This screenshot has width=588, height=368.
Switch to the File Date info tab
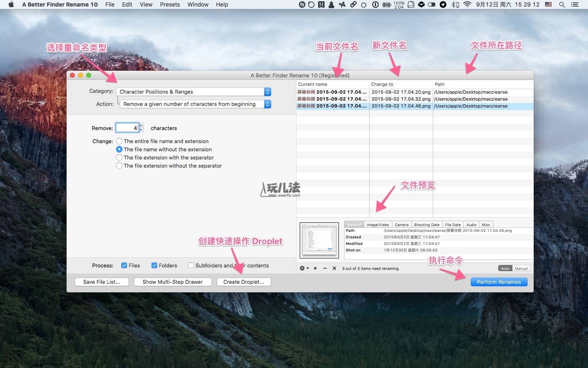(x=453, y=224)
